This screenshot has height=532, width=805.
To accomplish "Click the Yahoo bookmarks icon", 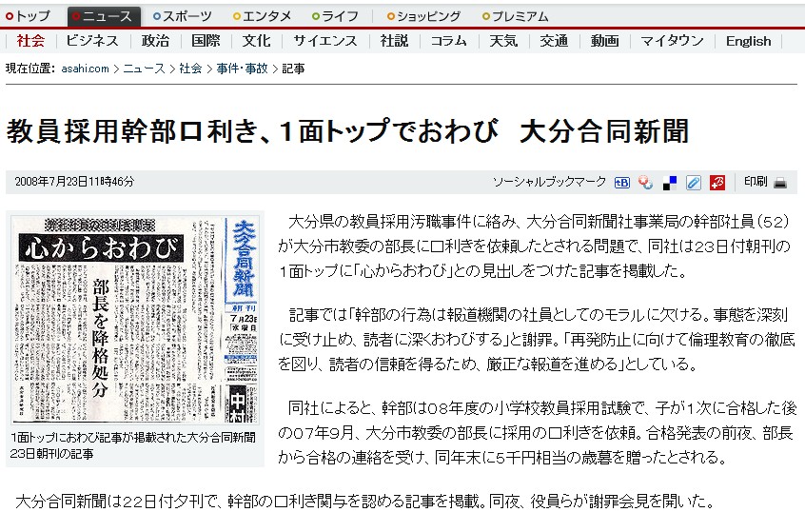I will pyautogui.click(x=645, y=183).
